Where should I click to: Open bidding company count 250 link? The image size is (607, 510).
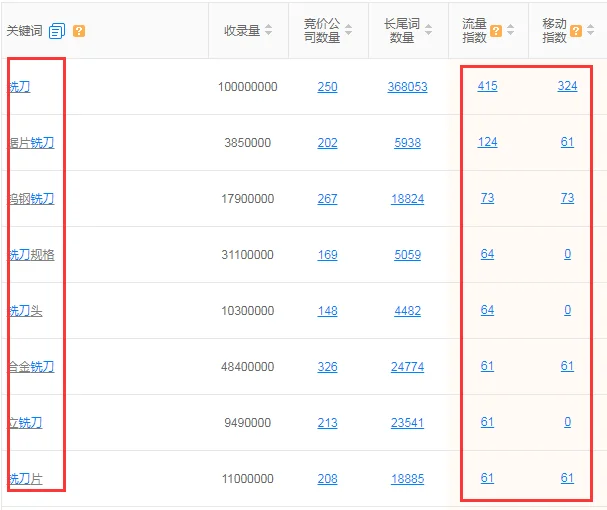point(327,87)
